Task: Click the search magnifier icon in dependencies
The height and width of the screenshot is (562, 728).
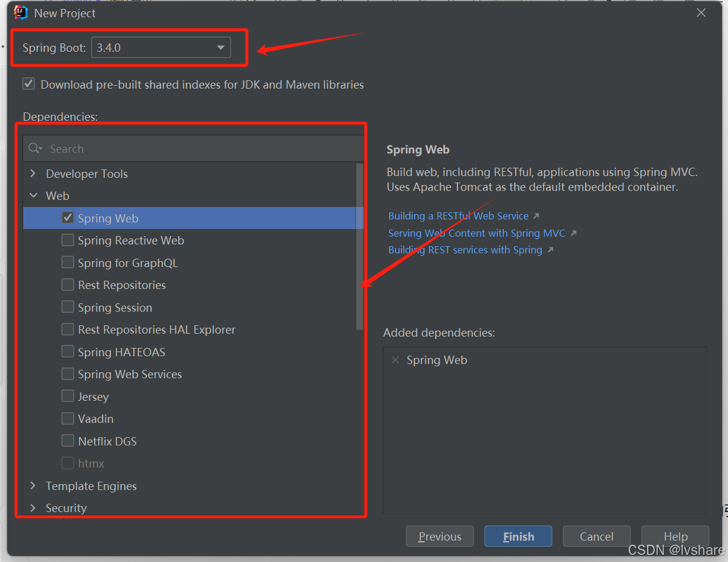Action: tap(35, 149)
